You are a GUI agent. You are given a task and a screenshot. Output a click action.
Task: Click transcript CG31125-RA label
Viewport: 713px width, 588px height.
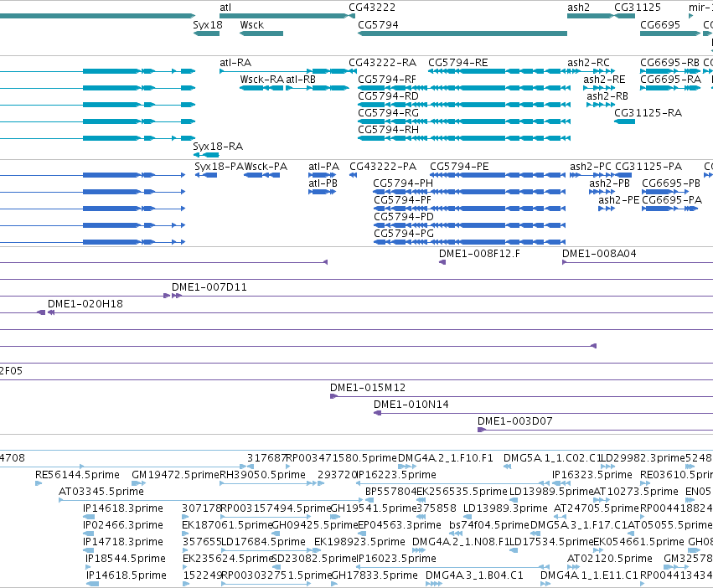[648, 113]
